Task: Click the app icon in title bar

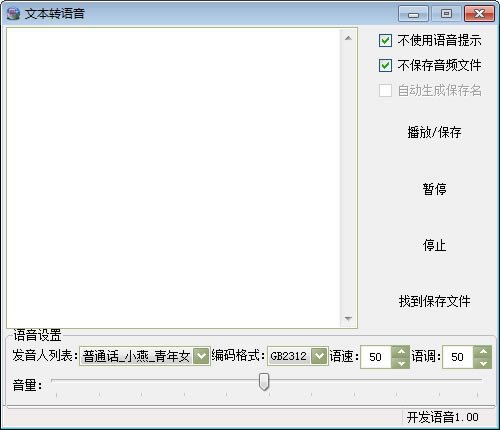Action: coord(13,14)
